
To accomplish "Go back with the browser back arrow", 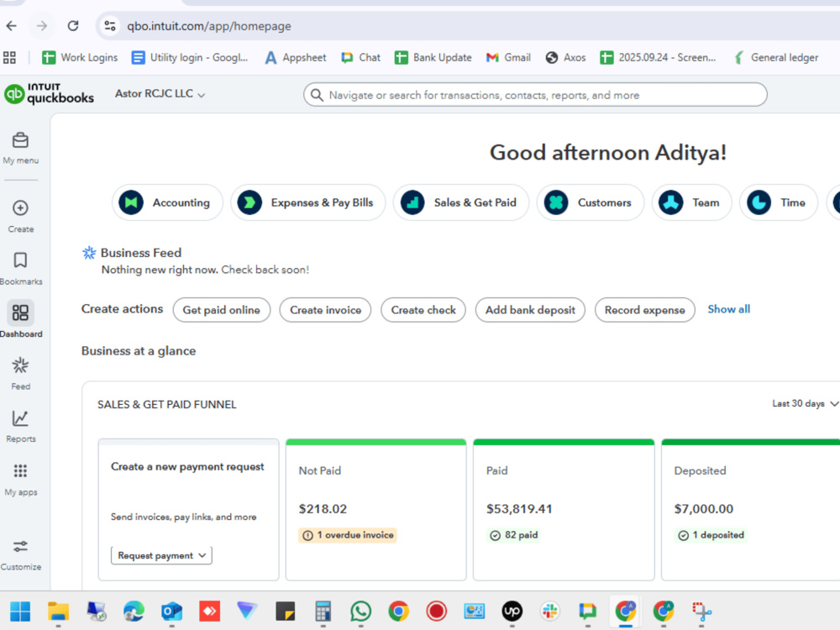I will (x=12, y=26).
